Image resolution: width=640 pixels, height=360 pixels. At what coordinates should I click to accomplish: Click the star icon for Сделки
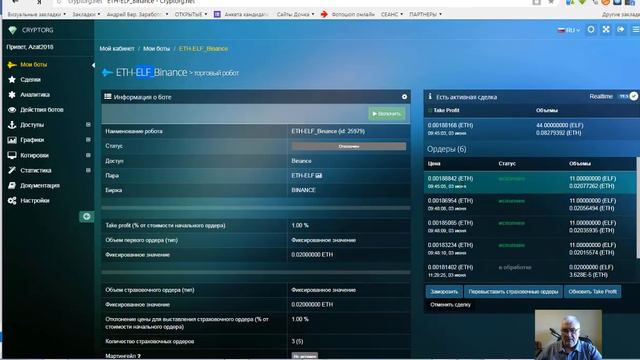[x=12, y=80]
